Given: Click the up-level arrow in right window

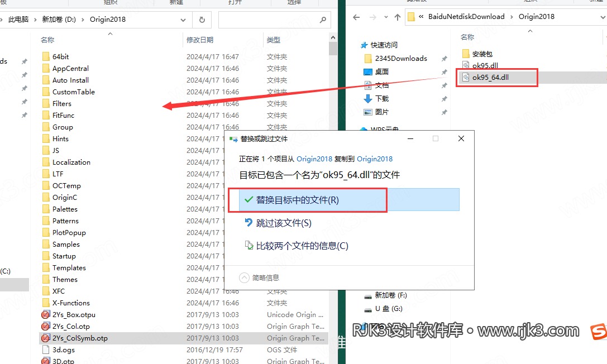Looking at the screenshot, I should (398, 17).
